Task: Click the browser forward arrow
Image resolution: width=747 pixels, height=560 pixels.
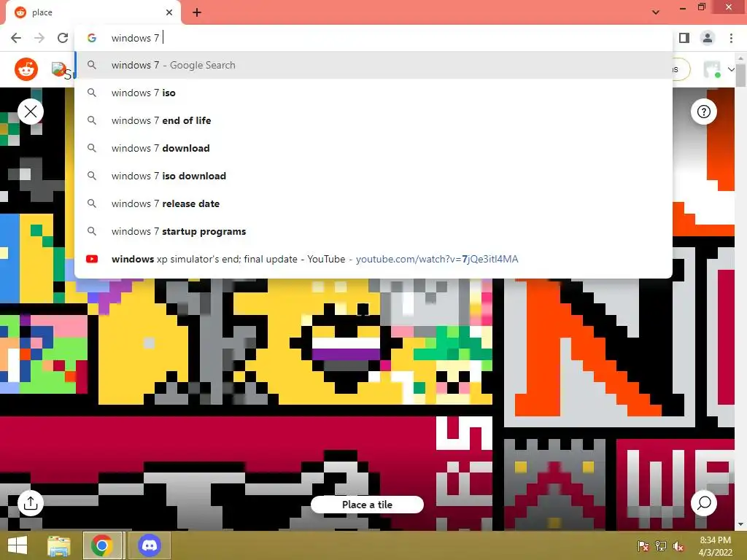Action: [39, 38]
